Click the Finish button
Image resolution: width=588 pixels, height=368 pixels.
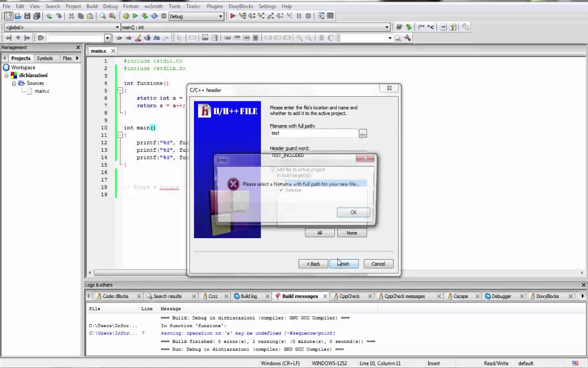pos(344,264)
